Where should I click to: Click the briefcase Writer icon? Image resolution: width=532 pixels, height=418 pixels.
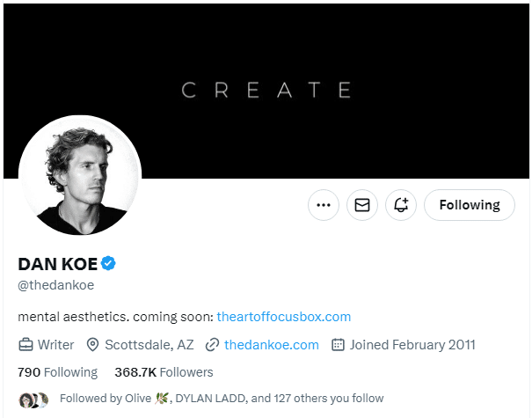tap(26, 345)
